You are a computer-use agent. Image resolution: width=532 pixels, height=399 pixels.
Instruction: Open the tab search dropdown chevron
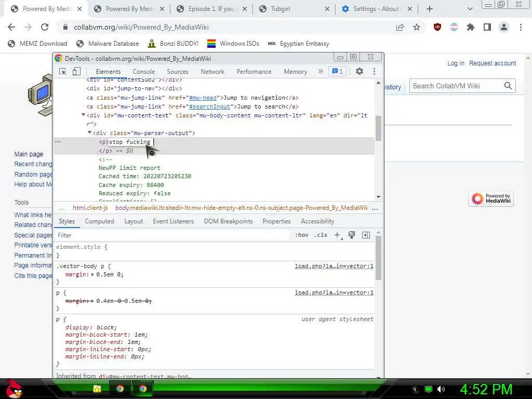pyautogui.click(x=470, y=9)
